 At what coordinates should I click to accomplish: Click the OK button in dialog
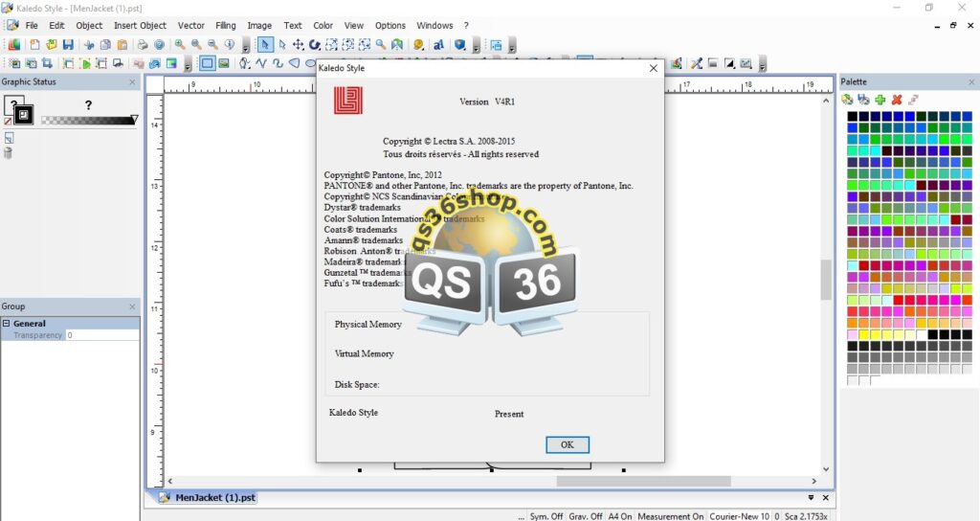click(567, 444)
